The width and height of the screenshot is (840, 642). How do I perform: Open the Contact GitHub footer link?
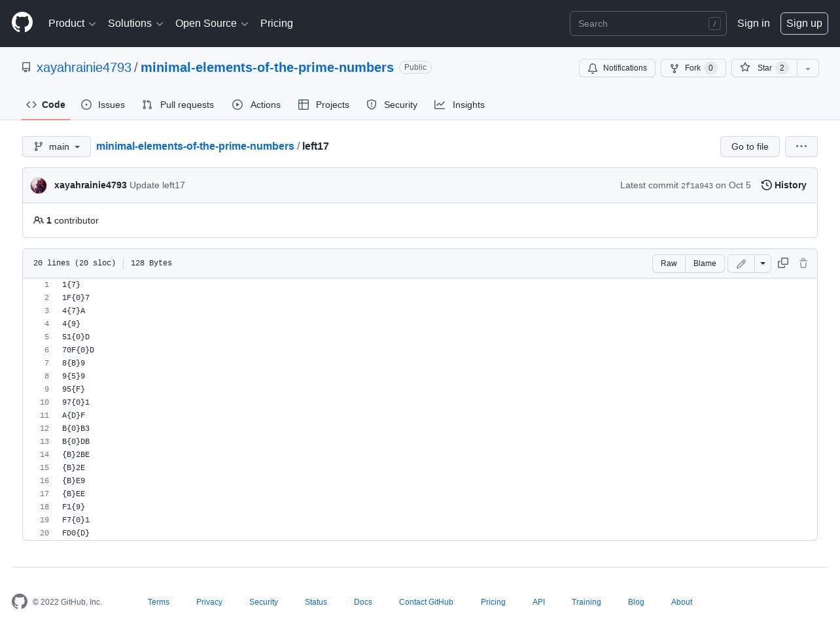coord(426,602)
